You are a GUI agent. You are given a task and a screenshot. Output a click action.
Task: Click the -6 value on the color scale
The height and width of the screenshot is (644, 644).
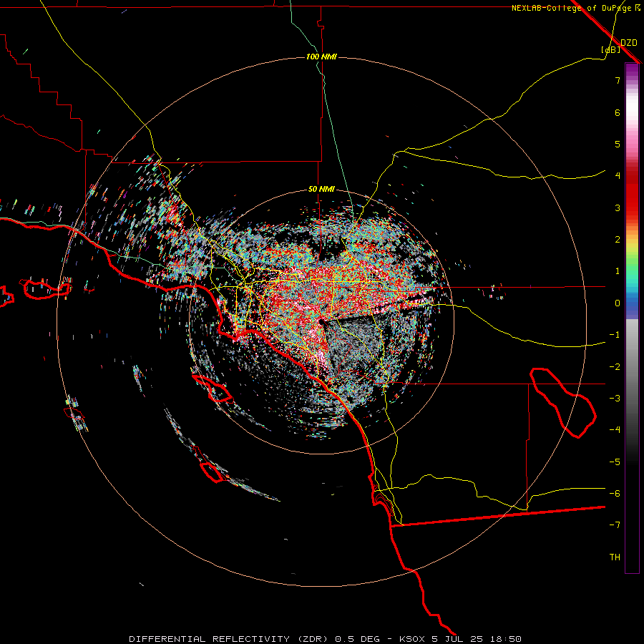[615, 494]
